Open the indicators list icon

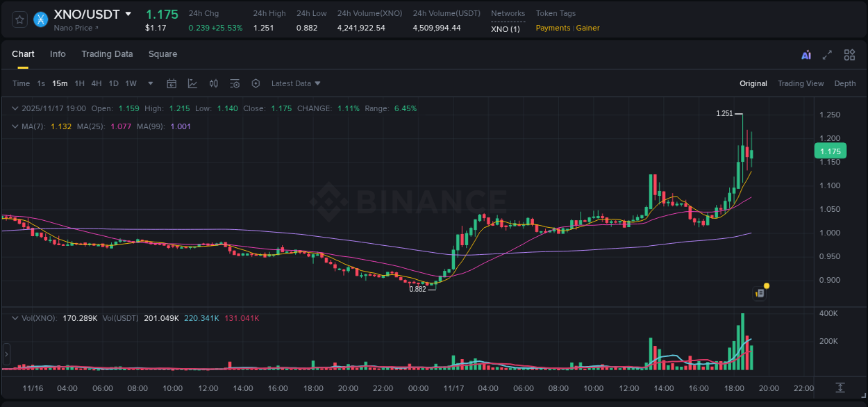point(235,83)
